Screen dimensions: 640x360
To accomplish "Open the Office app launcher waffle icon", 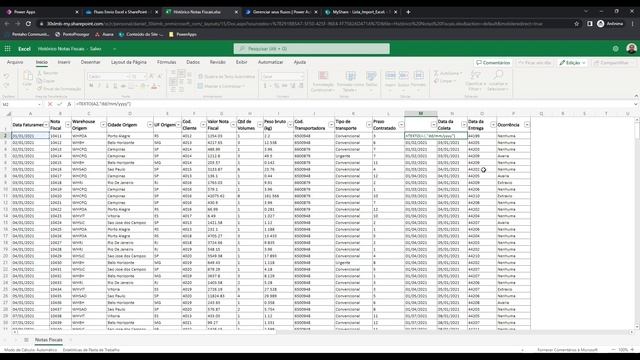I will pos(7,49).
